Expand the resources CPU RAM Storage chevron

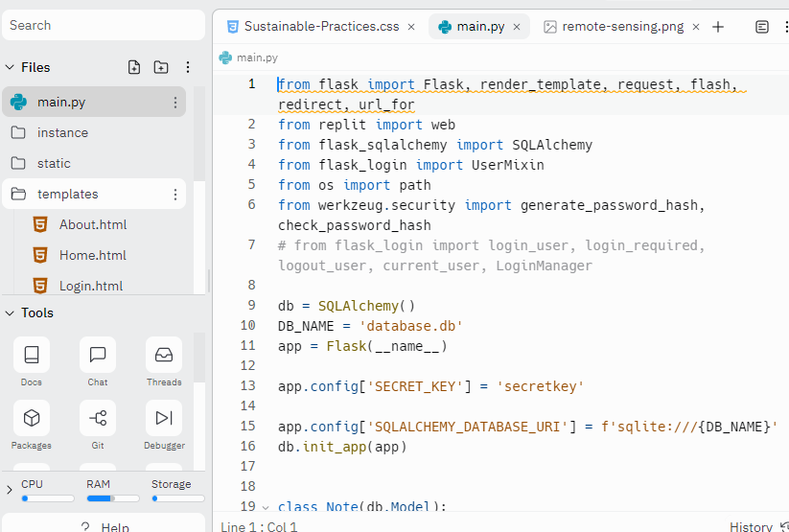coord(10,489)
